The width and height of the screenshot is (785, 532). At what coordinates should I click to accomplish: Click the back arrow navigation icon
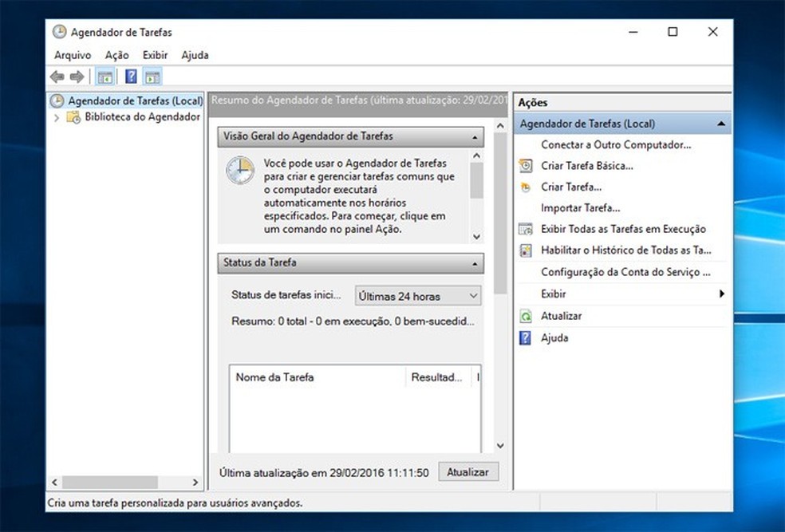[57, 76]
